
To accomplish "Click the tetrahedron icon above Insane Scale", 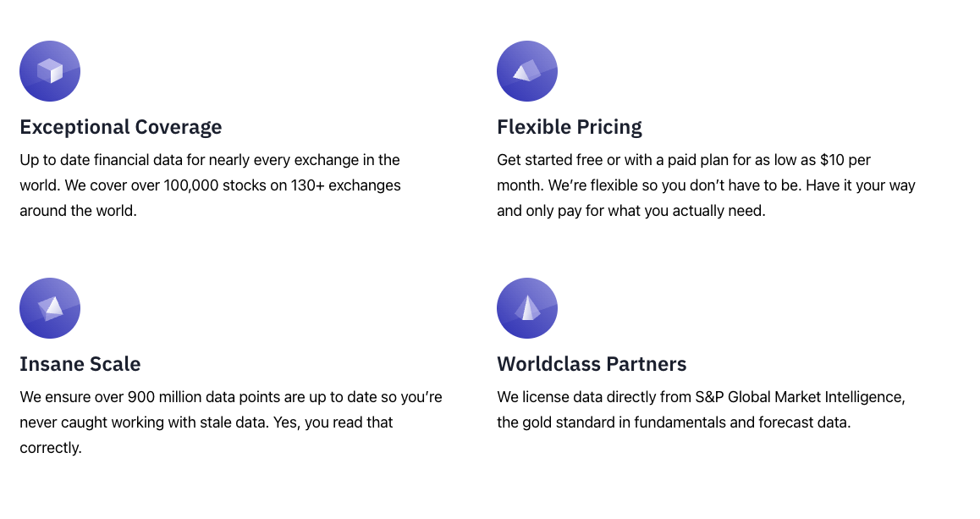I will (50, 308).
